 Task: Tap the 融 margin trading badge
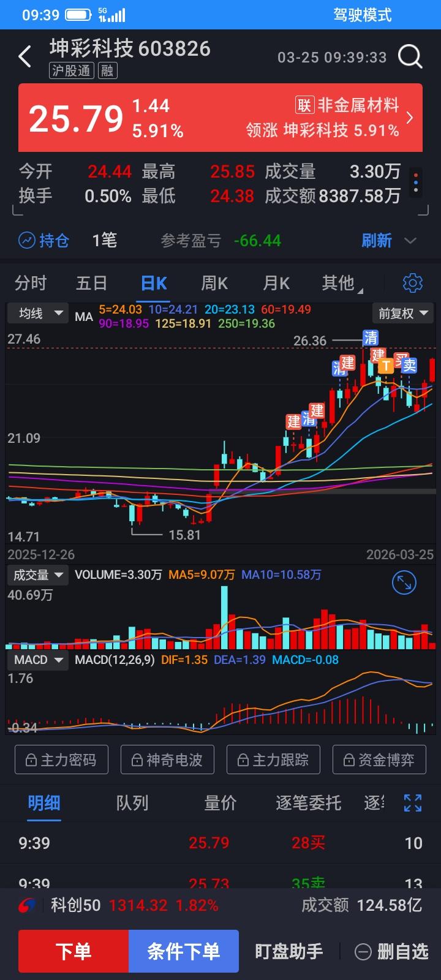pyautogui.click(x=108, y=70)
